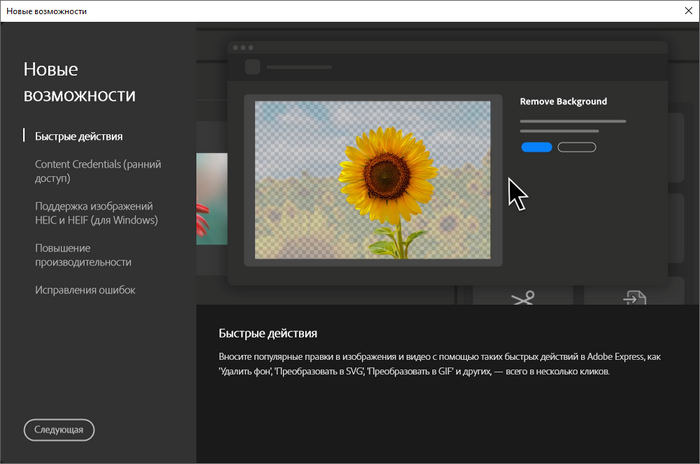This screenshot has height=464, width=700.
Task: Open Поддержка изображений HEIC и HEIF section
Action: point(96,213)
